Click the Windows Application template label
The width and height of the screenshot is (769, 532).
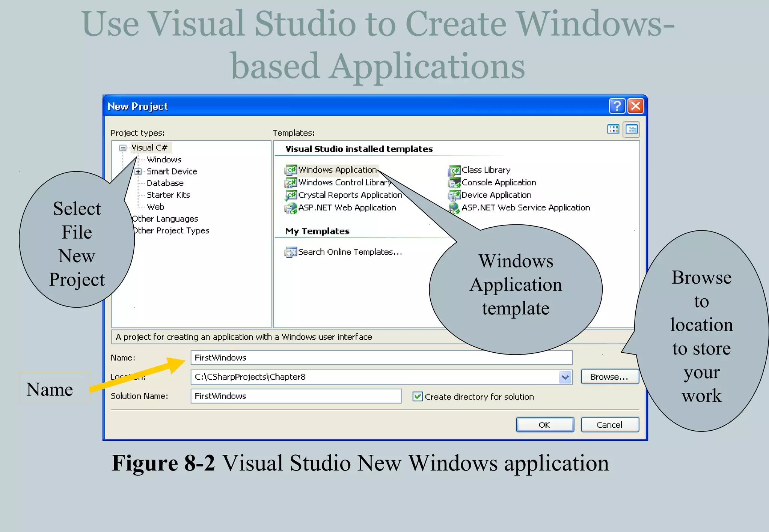point(338,170)
